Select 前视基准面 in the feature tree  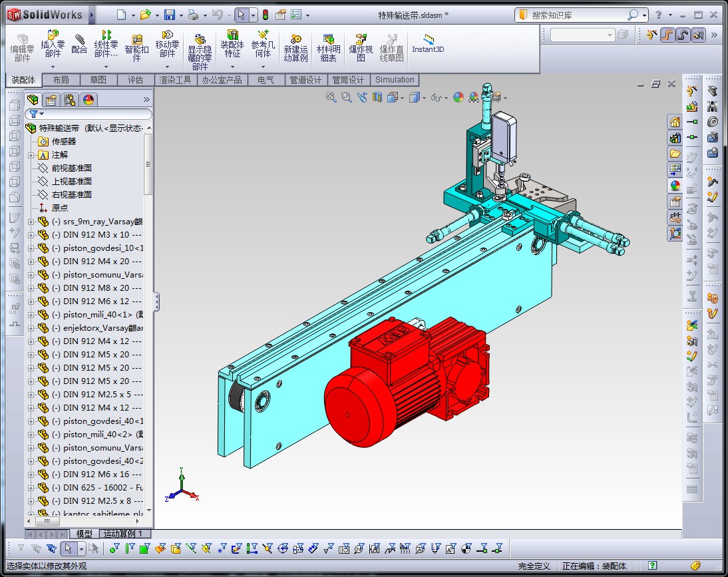[71, 168]
